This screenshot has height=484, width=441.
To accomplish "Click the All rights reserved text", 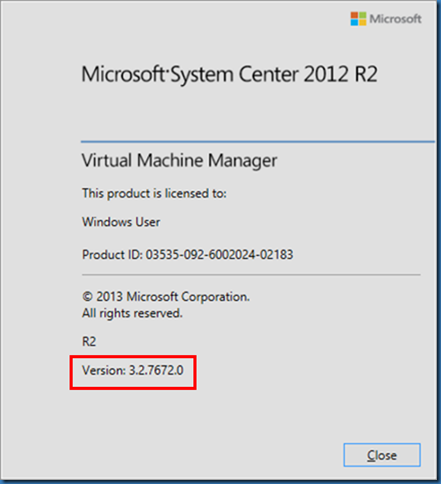I will 132,313.
